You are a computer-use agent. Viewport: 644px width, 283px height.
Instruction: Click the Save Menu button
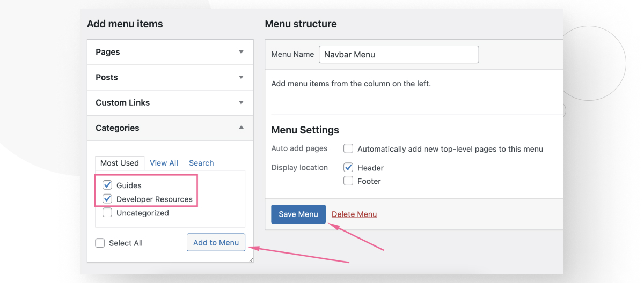tap(298, 214)
